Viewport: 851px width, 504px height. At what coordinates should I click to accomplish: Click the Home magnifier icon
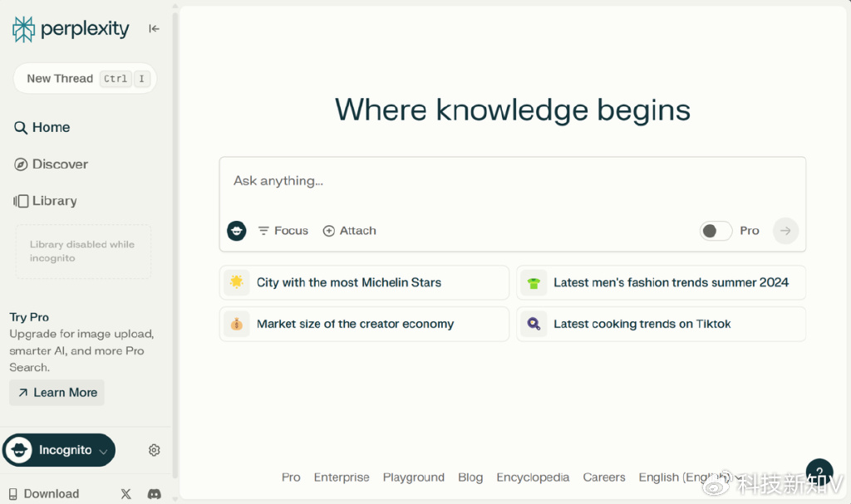click(x=21, y=128)
